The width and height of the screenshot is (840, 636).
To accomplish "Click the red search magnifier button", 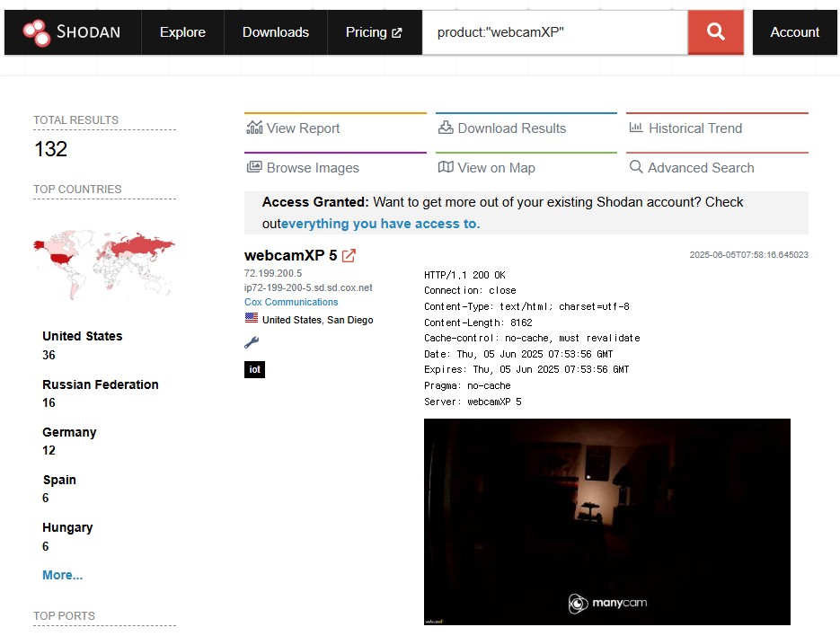I will (716, 32).
